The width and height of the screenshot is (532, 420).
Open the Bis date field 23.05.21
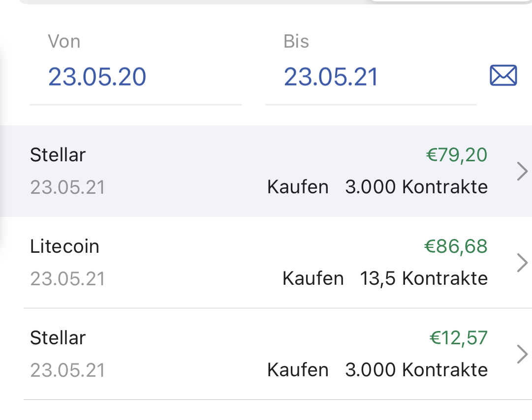[x=330, y=76]
